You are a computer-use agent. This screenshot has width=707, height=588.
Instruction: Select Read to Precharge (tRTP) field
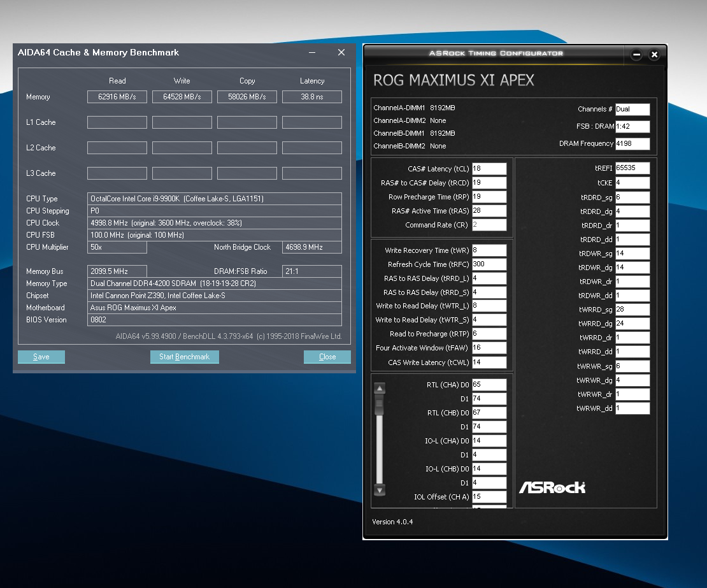click(489, 334)
